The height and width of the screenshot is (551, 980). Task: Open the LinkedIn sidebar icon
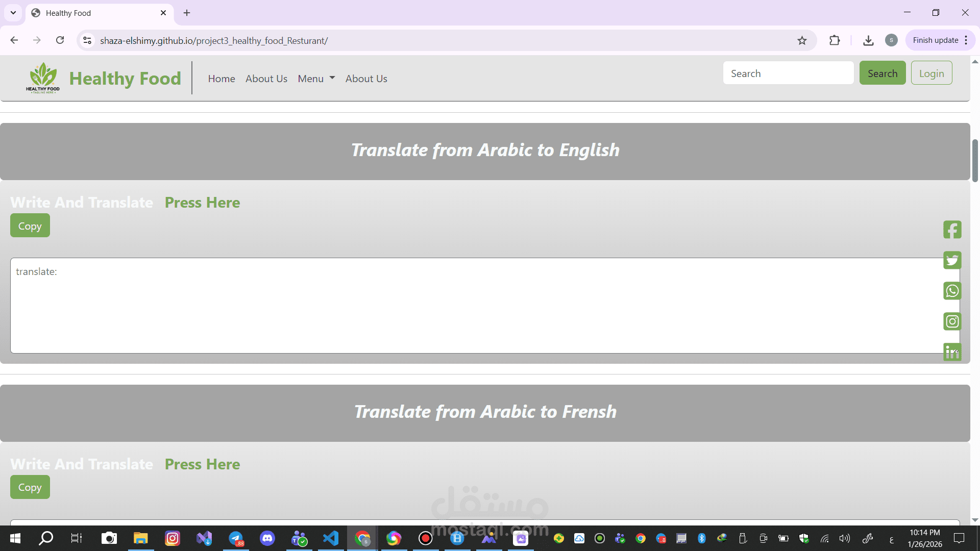coord(952,352)
